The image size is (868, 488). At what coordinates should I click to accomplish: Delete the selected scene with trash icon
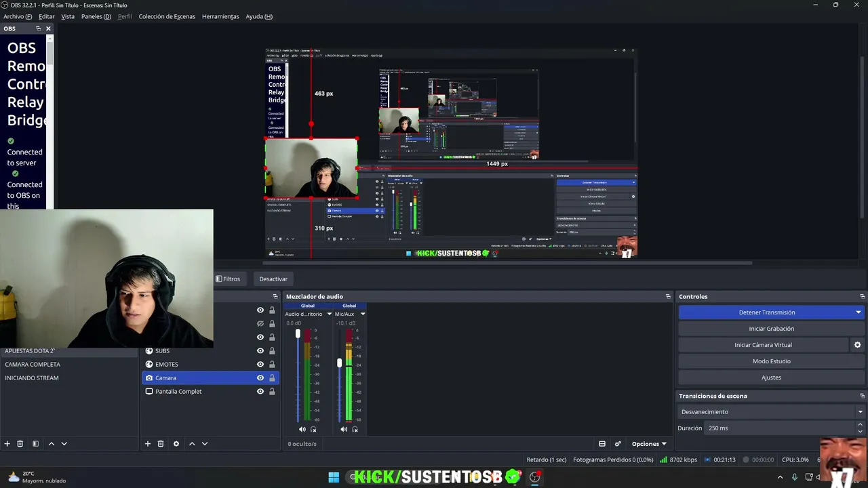[20, 444]
